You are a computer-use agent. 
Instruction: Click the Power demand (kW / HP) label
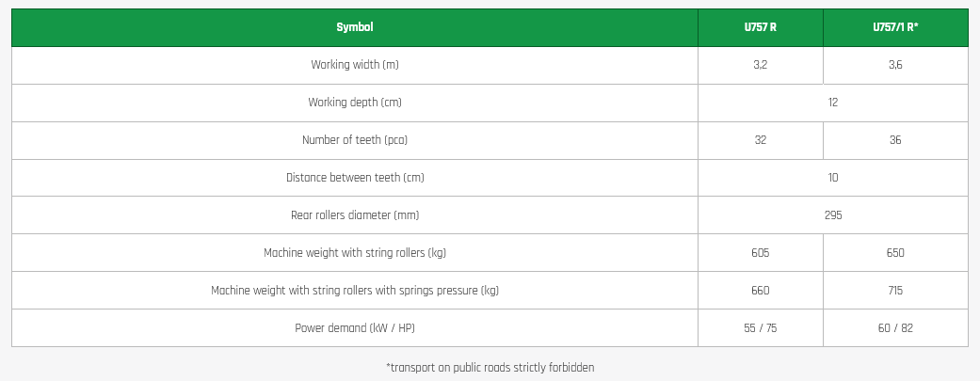tap(355, 328)
